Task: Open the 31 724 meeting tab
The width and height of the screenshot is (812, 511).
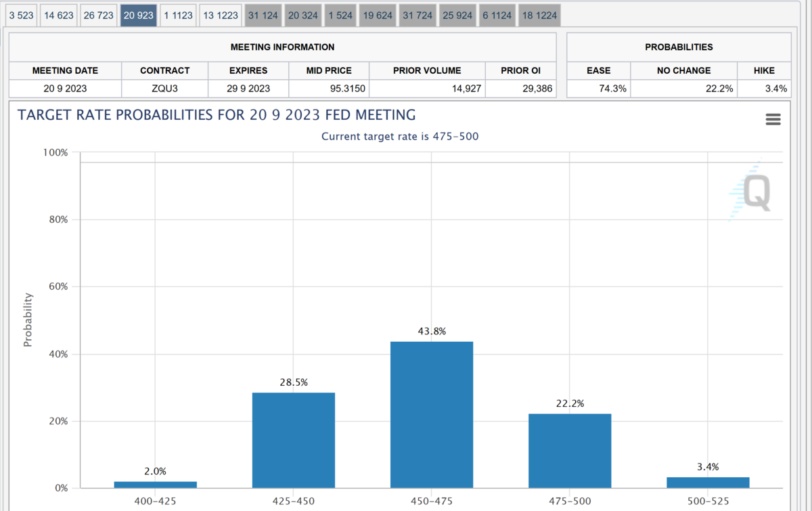Action: click(418, 15)
